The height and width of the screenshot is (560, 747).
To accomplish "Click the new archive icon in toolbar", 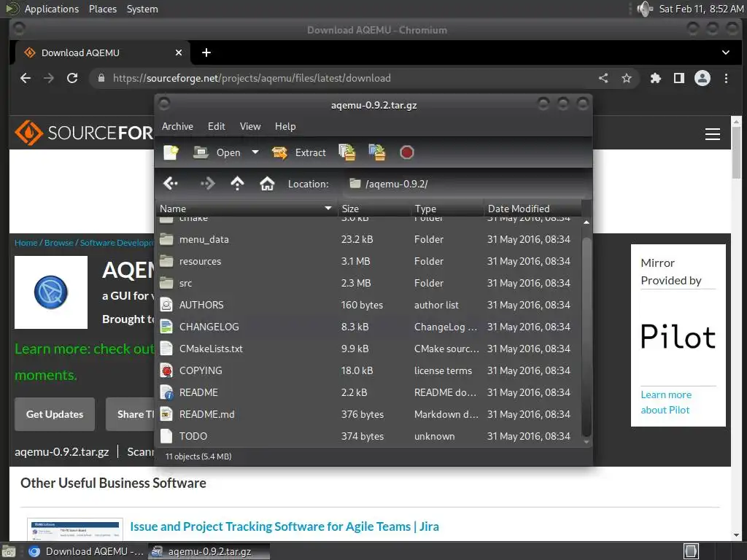I will 171,152.
